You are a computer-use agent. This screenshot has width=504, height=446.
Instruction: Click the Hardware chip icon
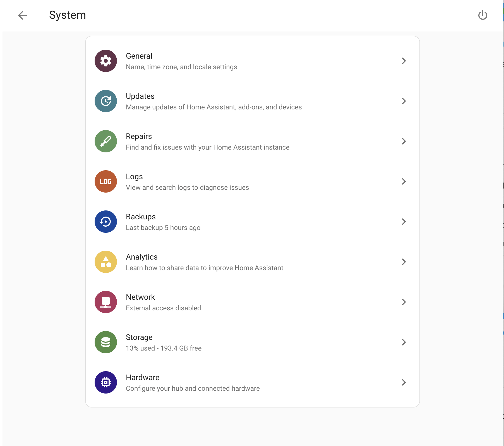click(106, 382)
